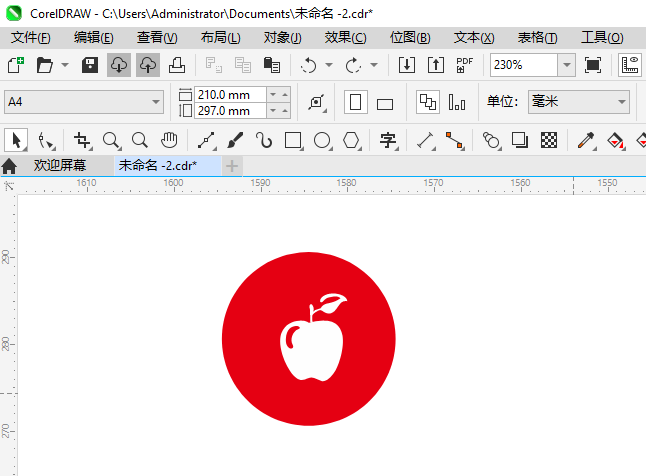Open the 效果(C) menu
The image size is (646, 476).
(x=345, y=38)
